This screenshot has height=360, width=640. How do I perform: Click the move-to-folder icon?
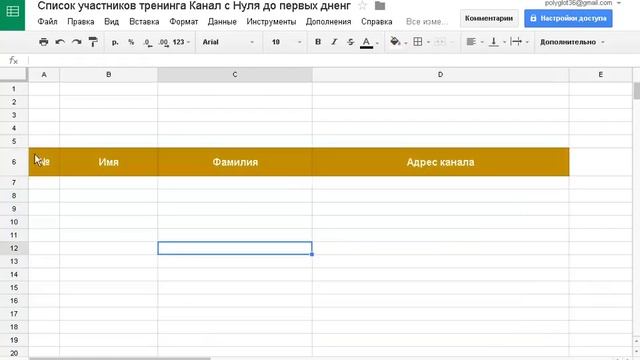point(380,6)
